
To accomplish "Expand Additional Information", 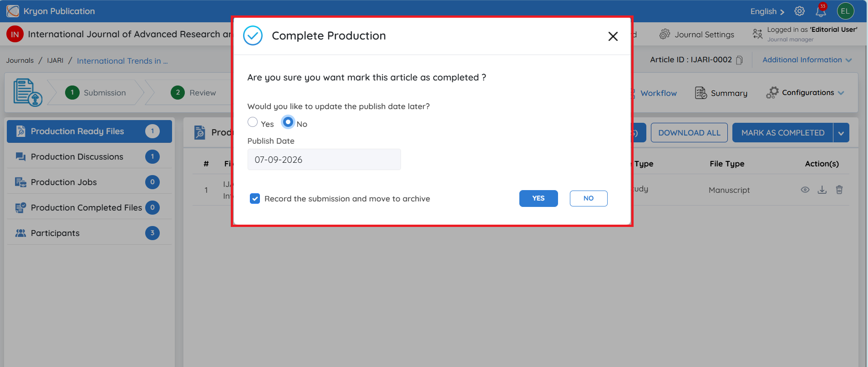I will tap(807, 60).
